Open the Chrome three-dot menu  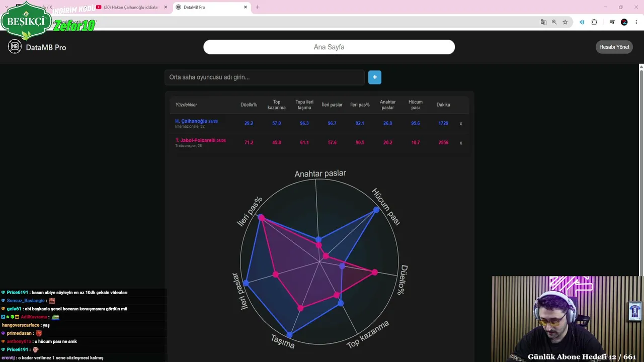point(636,22)
